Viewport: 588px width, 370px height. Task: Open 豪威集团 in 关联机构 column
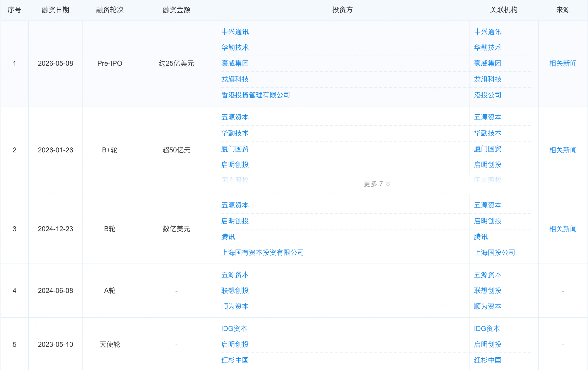click(x=488, y=63)
